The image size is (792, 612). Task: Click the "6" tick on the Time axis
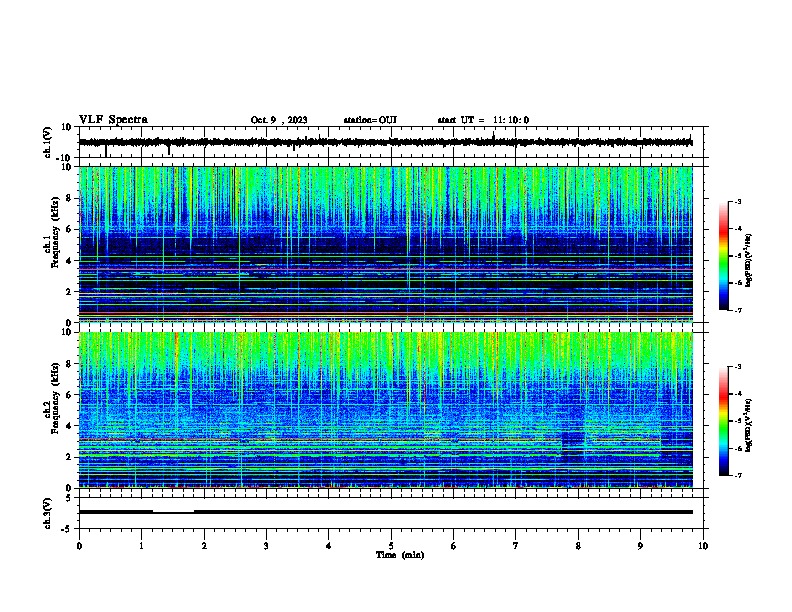[x=453, y=546]
